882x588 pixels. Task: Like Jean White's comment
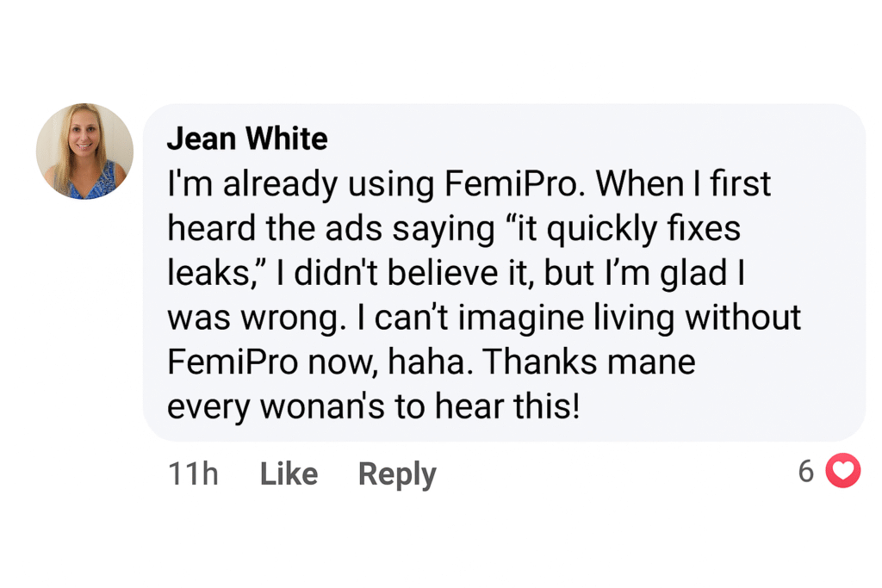289,473
